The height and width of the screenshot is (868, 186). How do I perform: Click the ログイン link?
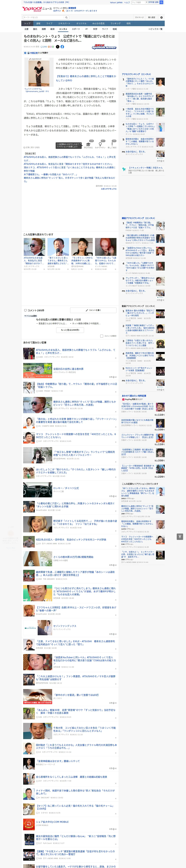click(x=57, y=11)
